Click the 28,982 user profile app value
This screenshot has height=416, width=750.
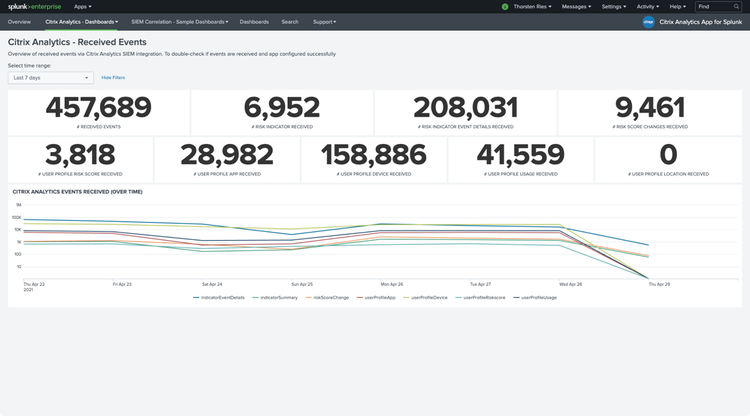click(x=227, y=154)
